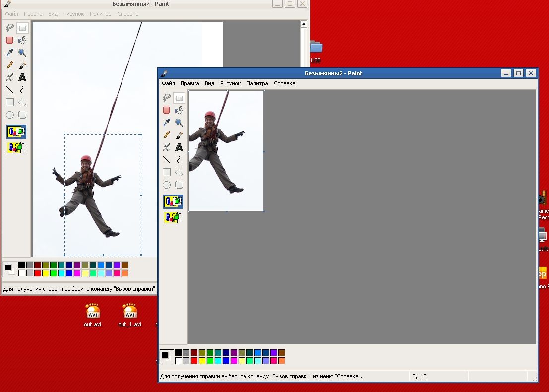The width and height of the screenshot is (549, 392).
Task: Select the Pencil tool in the active Paint window
Action: 167,135
